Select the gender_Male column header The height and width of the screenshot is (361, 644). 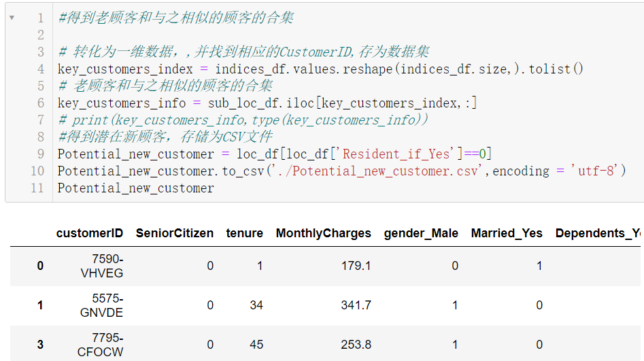[x=421, y=233]
